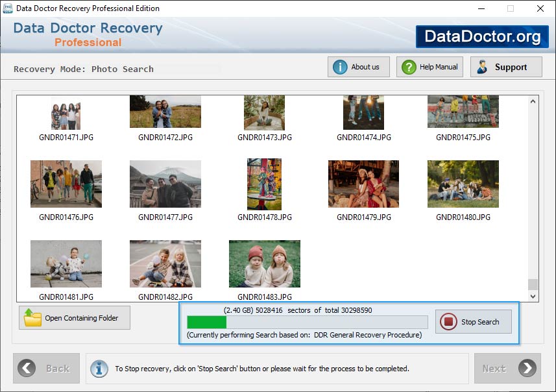Select thumbnail of GNDR01483.JPG
The width and height of the screenshot is (556, 392).
(265, 263)
